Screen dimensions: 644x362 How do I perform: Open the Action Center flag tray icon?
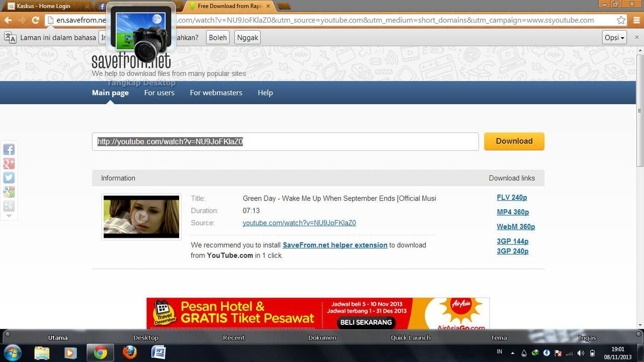coord(558,353)
